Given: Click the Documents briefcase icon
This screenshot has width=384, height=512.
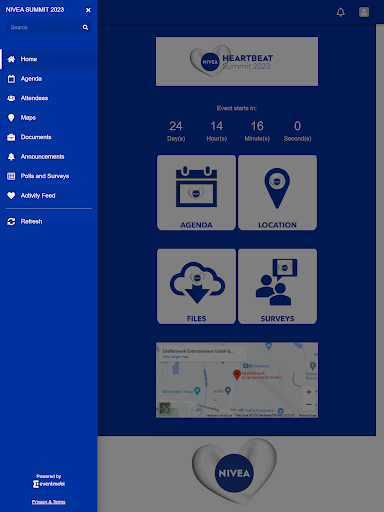Looking at the screenshot, I should click(x=11, y=137).
